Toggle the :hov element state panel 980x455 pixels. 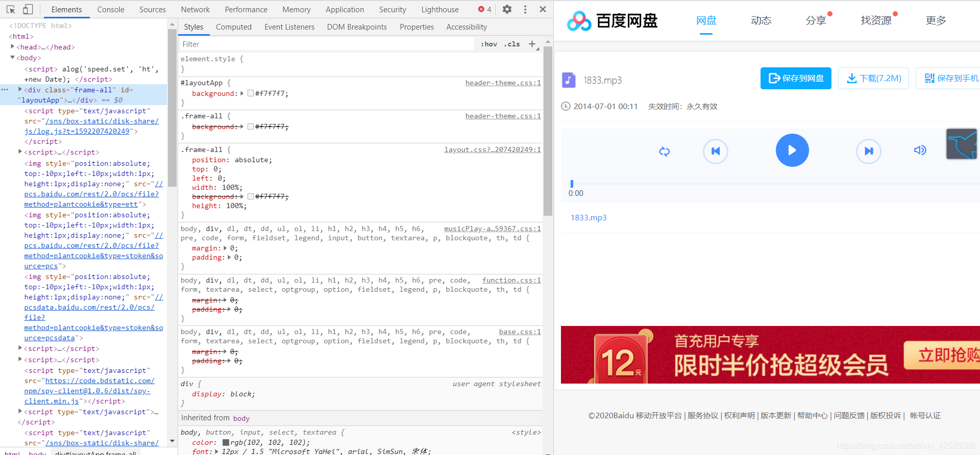[489, 44]
